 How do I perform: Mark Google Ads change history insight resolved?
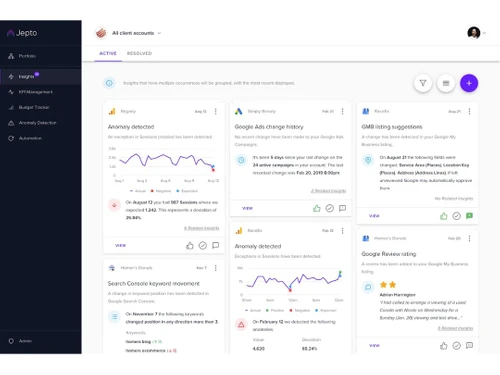pyautogui.click(x=330, y=208)
